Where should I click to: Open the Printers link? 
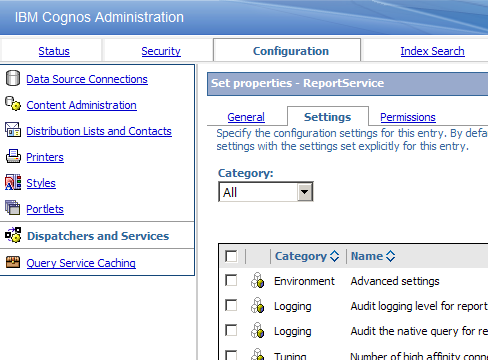coord(45,157)
